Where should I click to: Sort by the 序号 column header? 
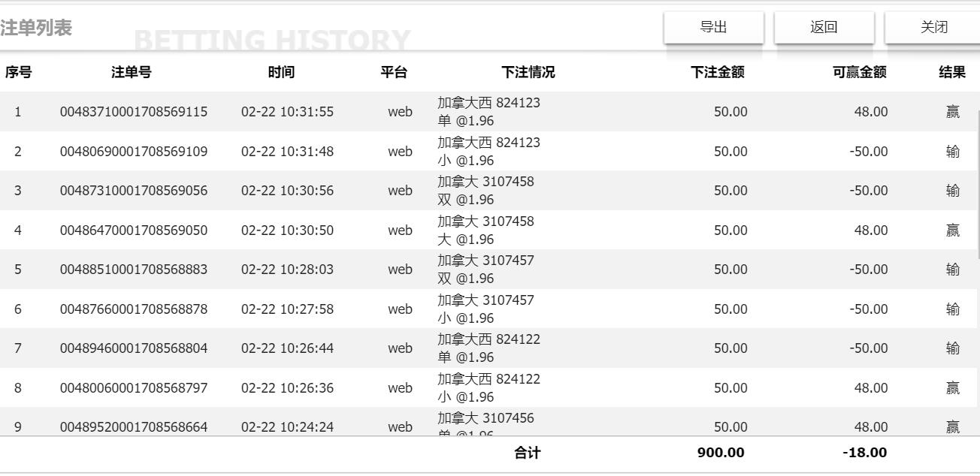[18, 72]
